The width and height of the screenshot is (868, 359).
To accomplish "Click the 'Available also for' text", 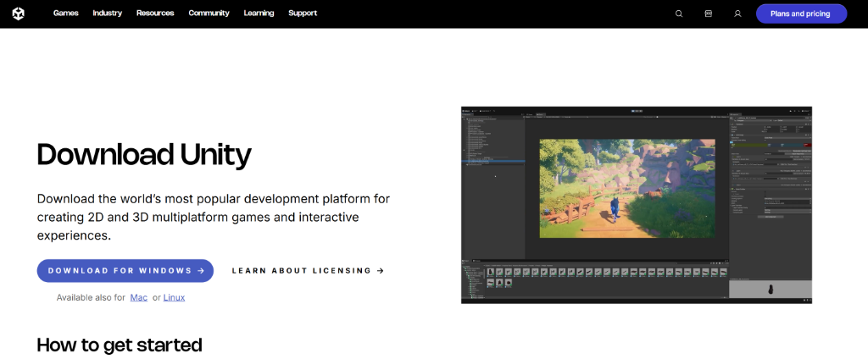I will [x=92, y=297].
